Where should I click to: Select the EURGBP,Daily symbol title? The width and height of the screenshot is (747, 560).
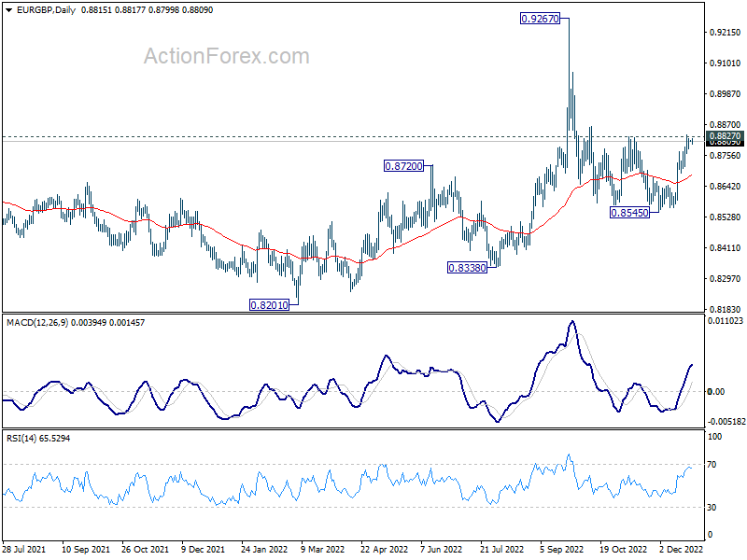(x=46, y=10)
